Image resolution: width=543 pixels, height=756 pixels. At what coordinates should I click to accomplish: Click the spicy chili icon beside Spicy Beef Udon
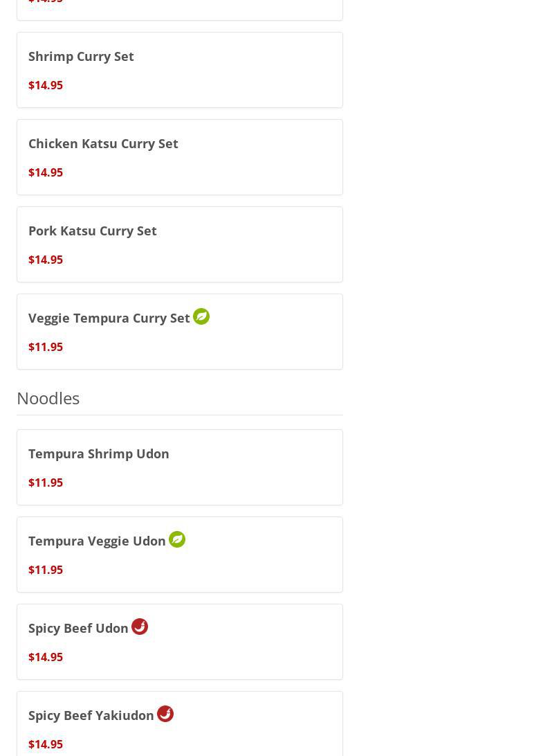(x=140, y=627)
